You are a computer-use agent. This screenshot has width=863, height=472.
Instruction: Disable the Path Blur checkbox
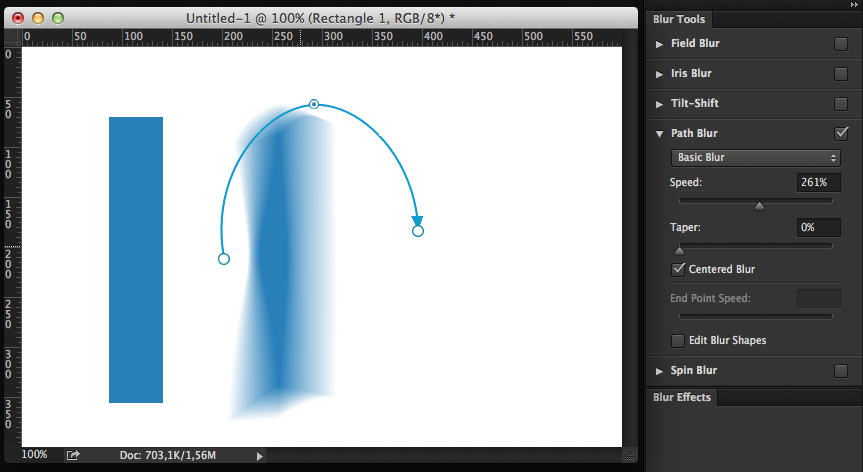tap(841, 133)
